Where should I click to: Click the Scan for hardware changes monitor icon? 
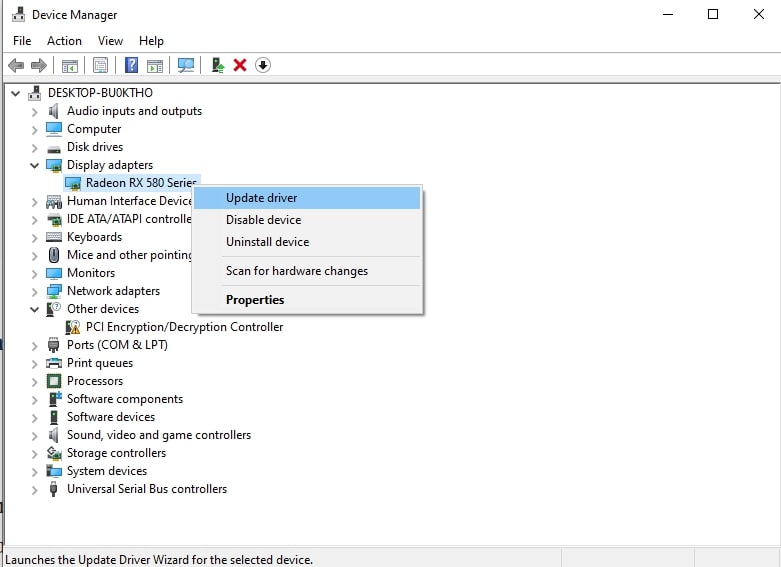[x=186, y=65]
